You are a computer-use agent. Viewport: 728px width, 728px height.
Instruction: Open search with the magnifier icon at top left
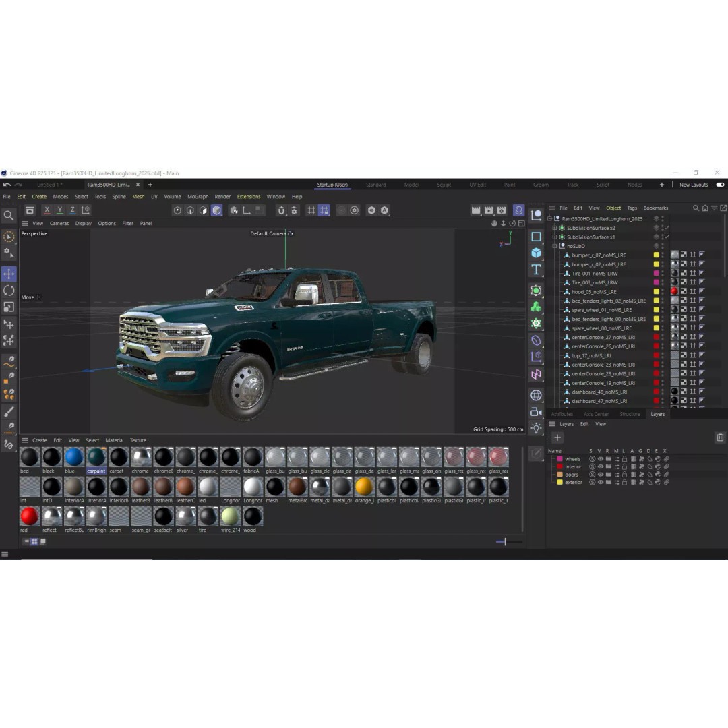point(8,216)
